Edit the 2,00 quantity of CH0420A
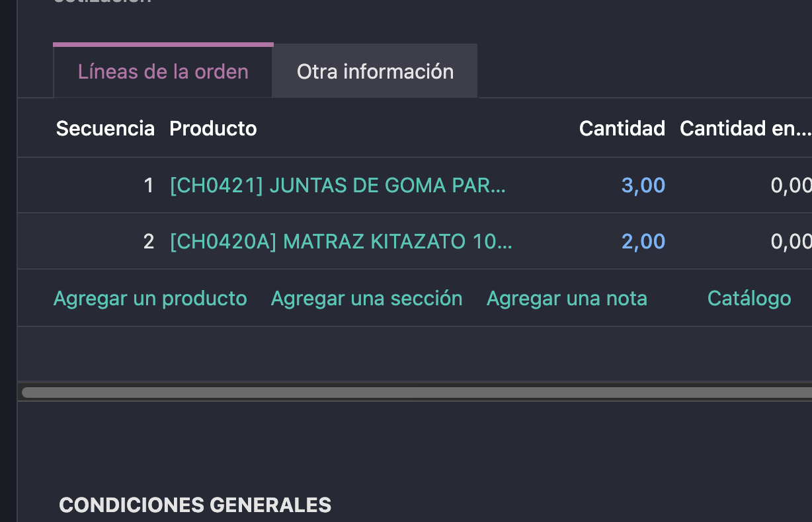The width and height of the screenshot is (812, 522). click(x=643, y=242)
